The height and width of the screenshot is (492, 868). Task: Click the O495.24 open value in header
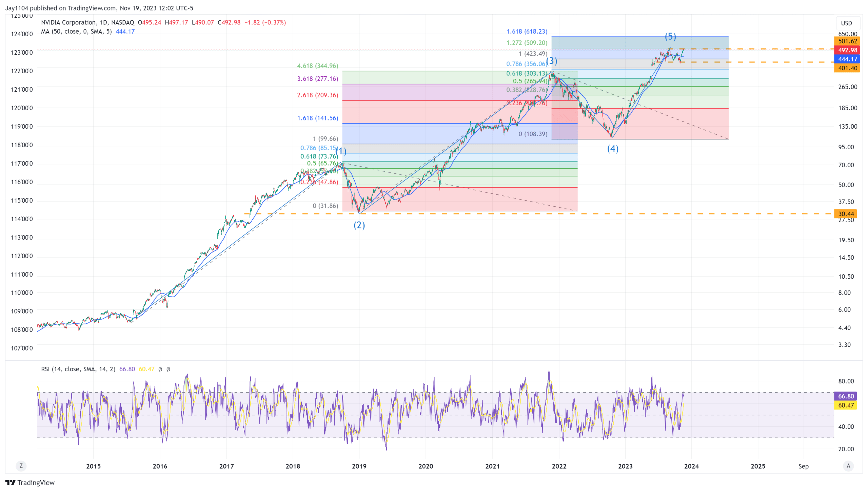coord(150,22)
